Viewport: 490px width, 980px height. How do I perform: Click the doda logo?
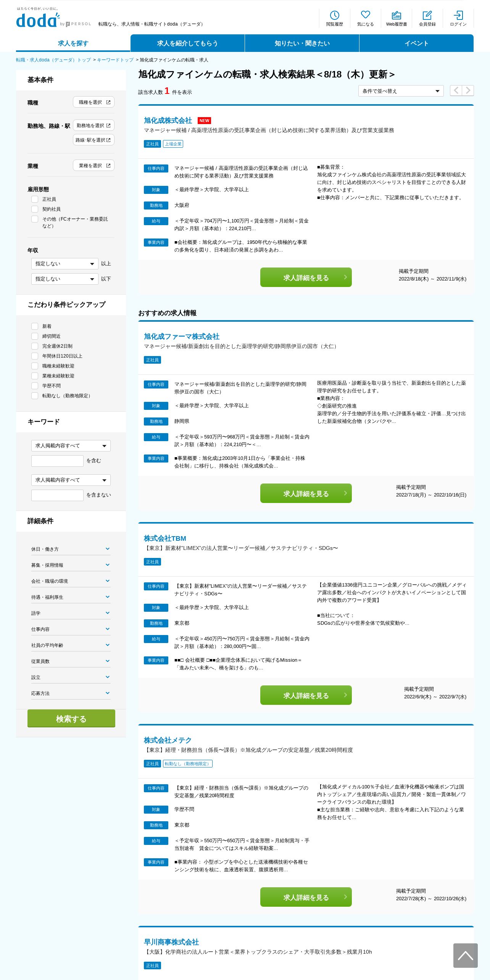tap(38, 20)
